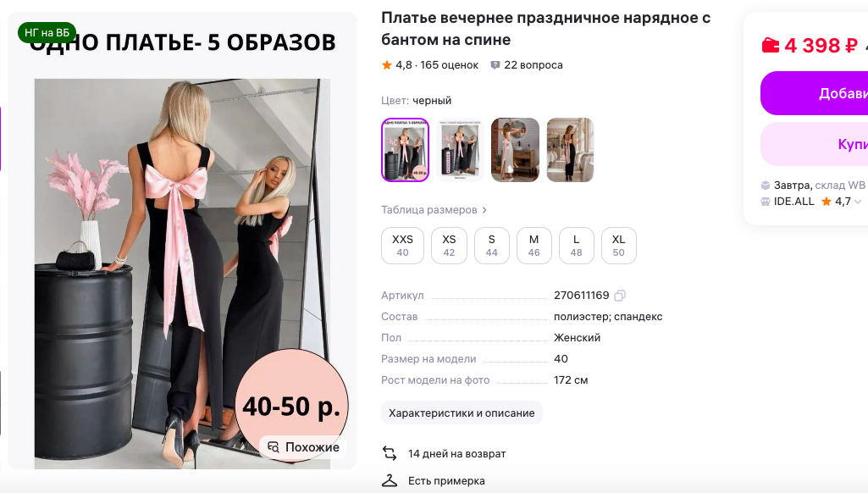The height and width of the screenshot is (493, 868).
Task: Select size M 46
Action: pos(534,246)
